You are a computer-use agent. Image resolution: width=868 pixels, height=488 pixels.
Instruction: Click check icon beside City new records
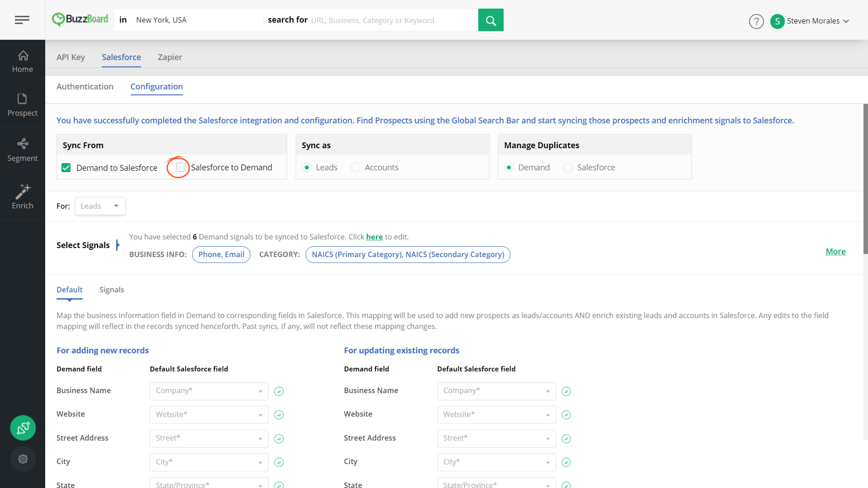pos(279,462)
